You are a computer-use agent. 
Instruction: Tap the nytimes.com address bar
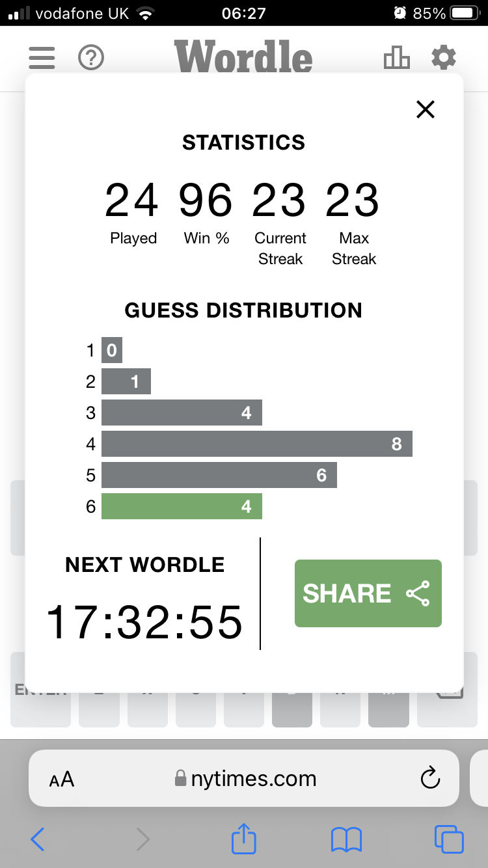[x=244, y=778]
